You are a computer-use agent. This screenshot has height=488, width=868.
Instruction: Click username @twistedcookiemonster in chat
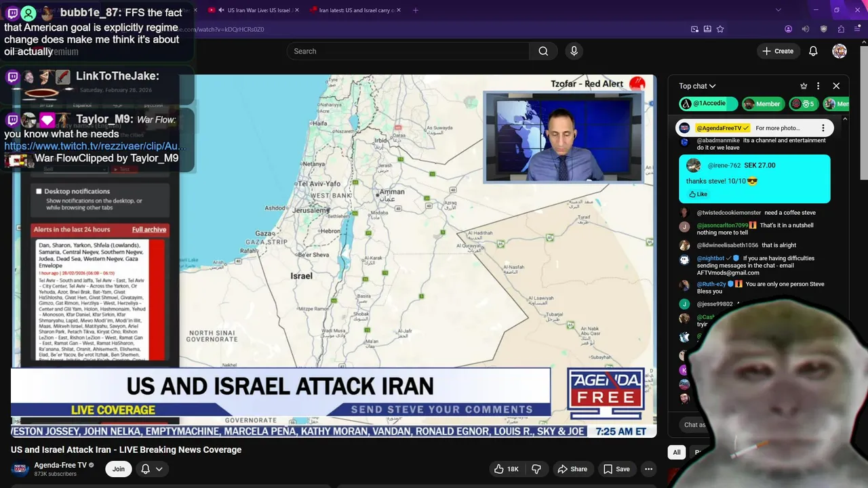click(x=729, y=213)
